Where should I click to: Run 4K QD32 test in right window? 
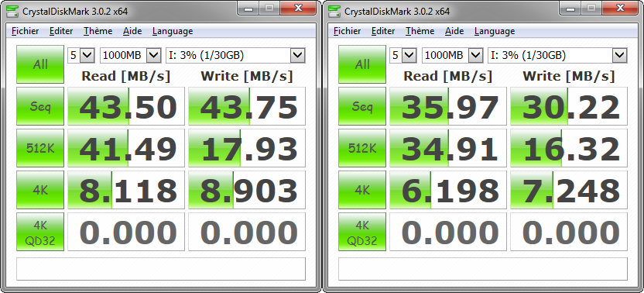coord(362,232)
